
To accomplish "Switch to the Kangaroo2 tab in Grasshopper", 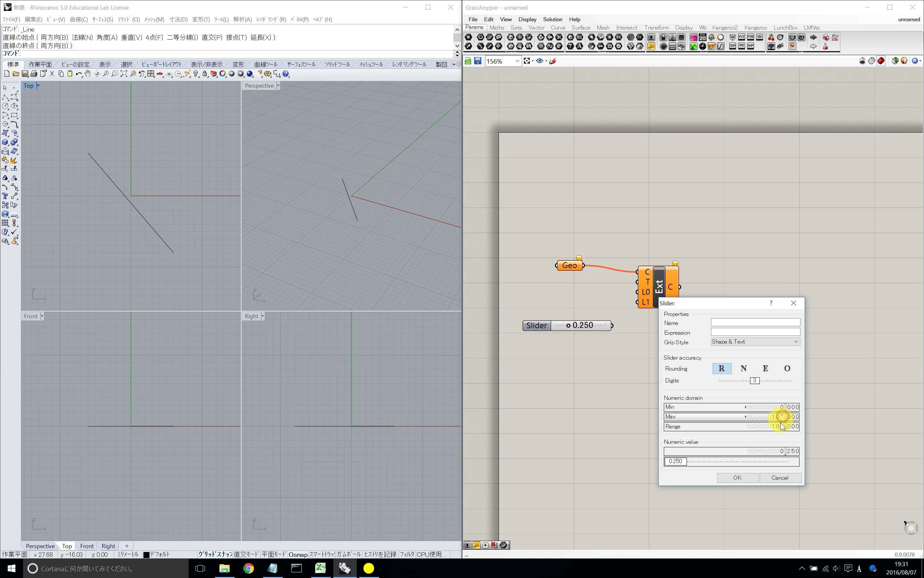I will tap(725, 28).
